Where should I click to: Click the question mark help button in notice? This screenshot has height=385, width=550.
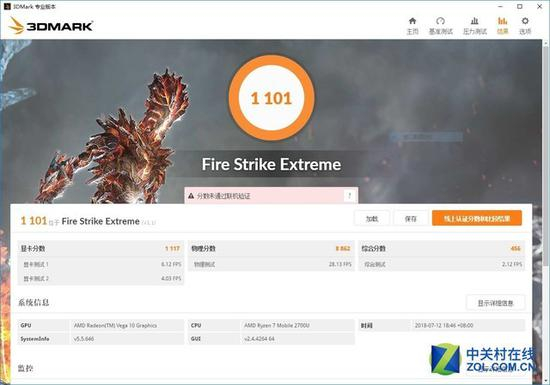[349, 196]
